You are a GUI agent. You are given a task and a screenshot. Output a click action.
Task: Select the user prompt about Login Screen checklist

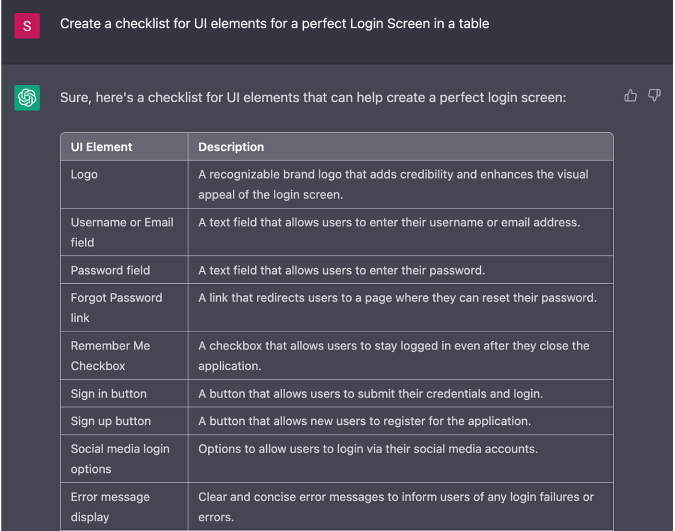tap(274, 23)
